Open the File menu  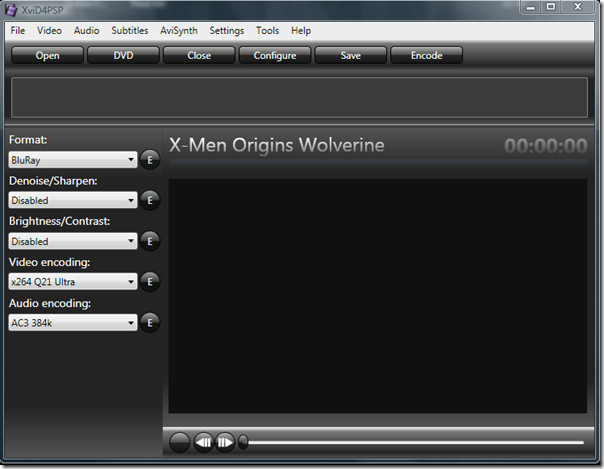[x=18, y=30]
